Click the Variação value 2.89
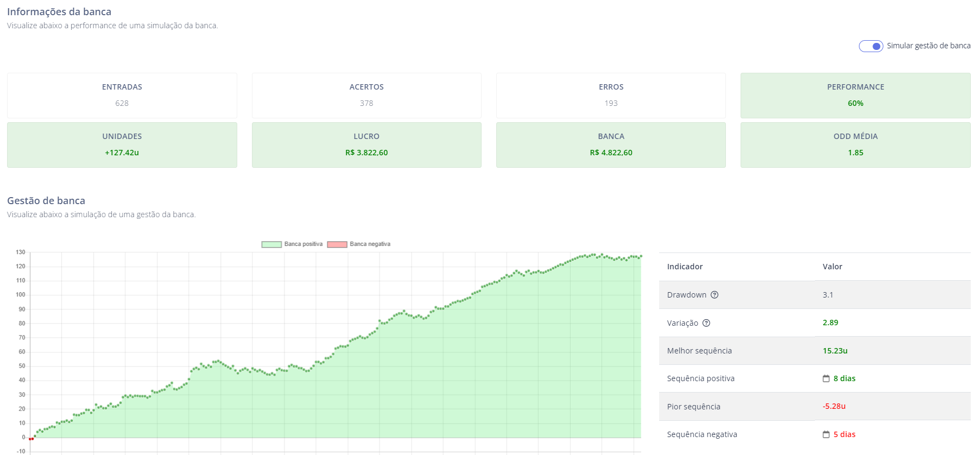 tap(831, 323)
